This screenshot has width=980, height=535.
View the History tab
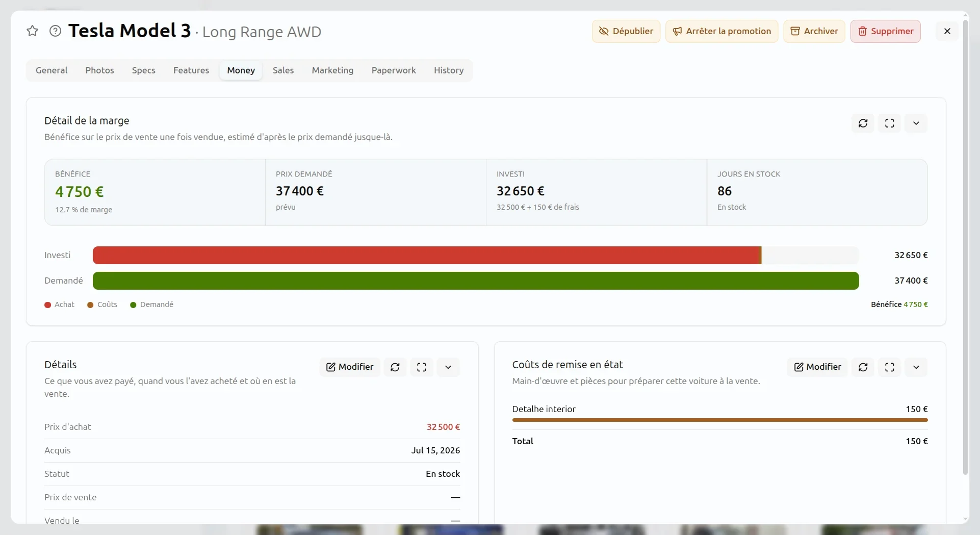point(449,70)
